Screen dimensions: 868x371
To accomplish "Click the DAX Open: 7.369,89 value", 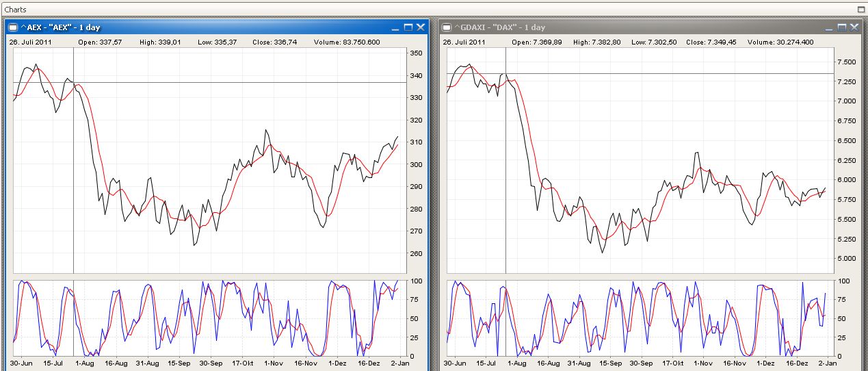I will coord(537,42).
